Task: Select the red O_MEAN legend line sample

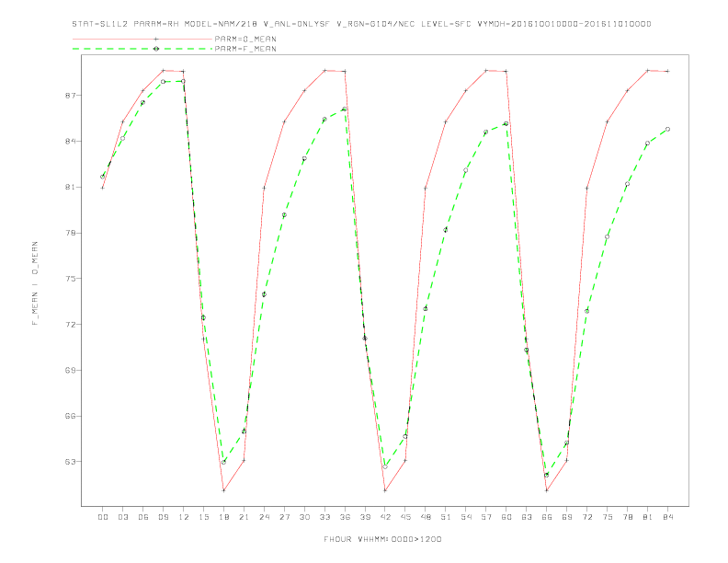Action: [142, 39]
